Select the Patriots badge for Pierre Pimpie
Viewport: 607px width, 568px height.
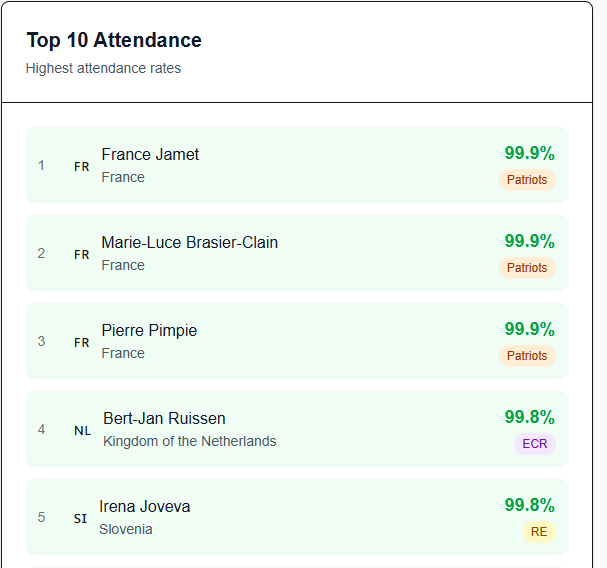(527, 356)
